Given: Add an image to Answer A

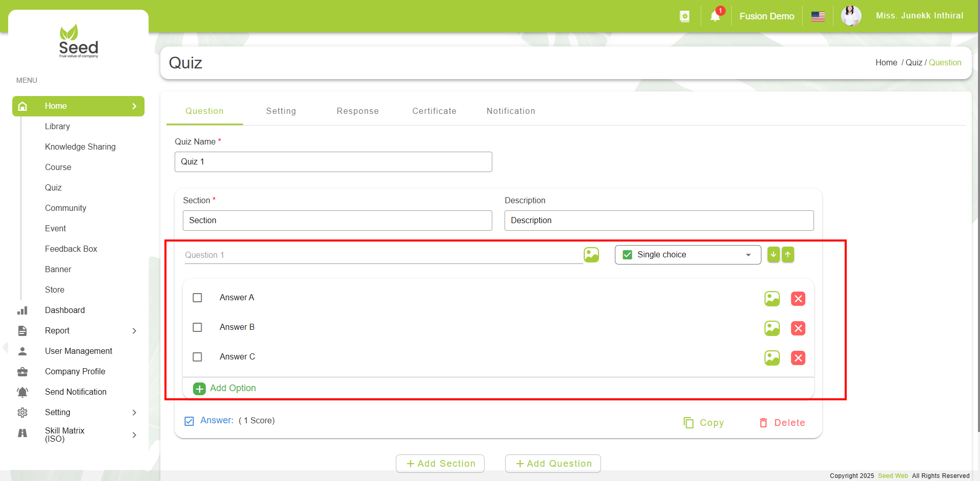Looking at the screenshot, I should click(772, 298).
